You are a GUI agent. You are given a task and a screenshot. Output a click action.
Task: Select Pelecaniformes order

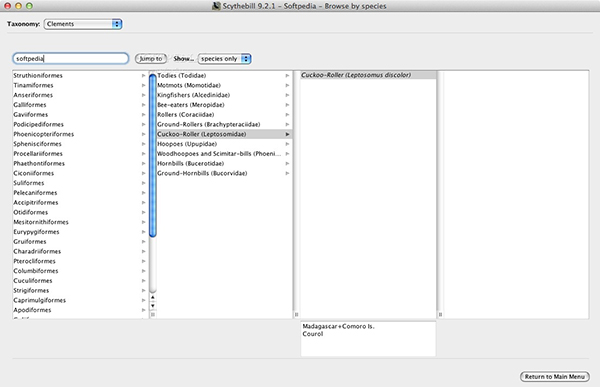pyautogui.click(x=80, y=193)
